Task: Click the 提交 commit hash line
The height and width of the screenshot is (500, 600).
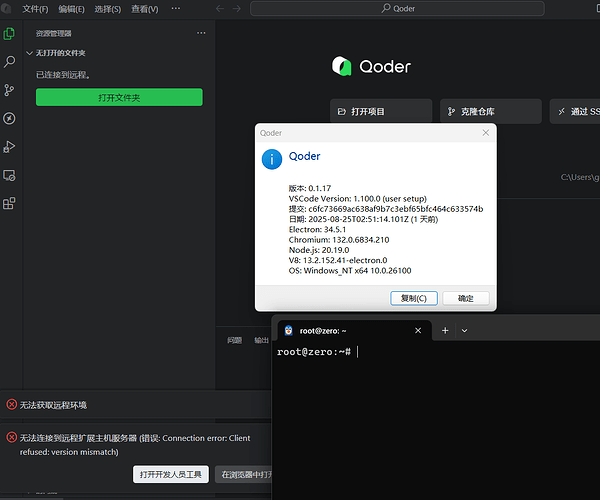Action: tap(386, 209)
